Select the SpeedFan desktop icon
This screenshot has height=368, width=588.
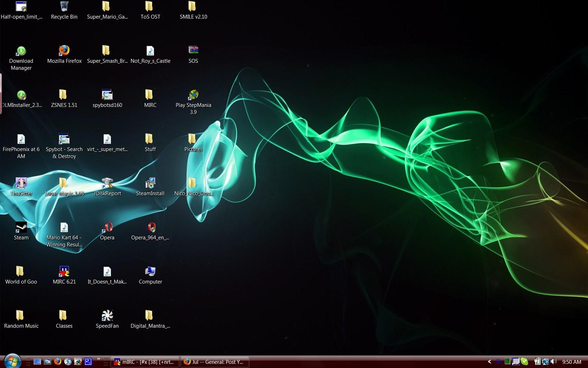point(107,316)
